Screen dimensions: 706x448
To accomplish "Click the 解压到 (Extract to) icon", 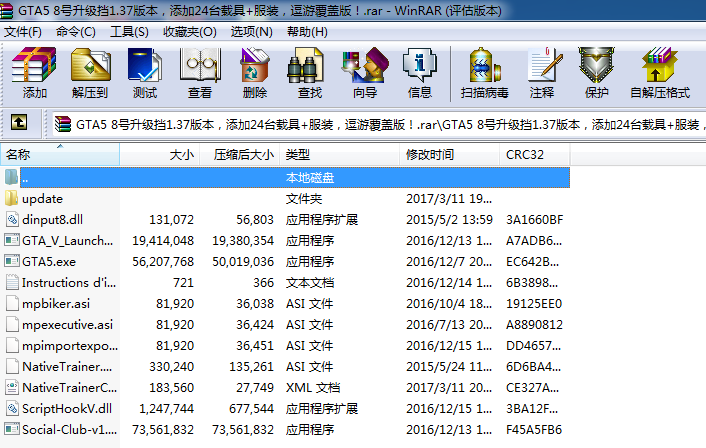I will tap(90, 66).
